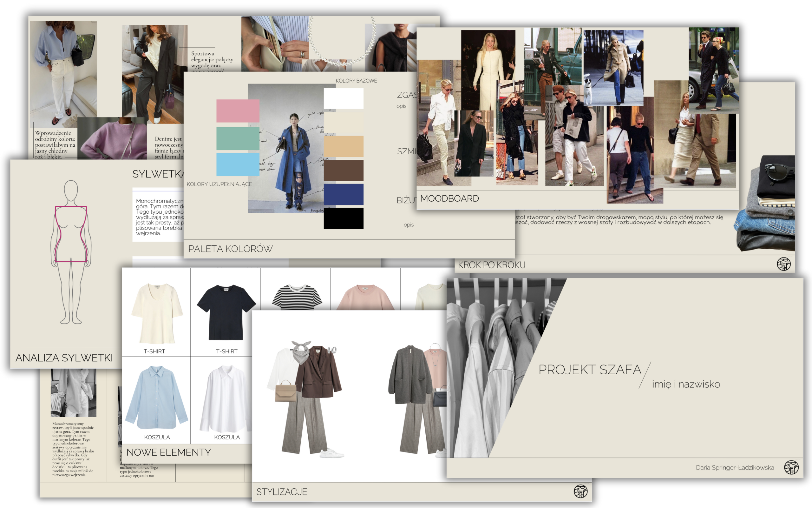Select the cream base color swatch
Viewport: 812px width, 508px height.
tap(344, 122)
